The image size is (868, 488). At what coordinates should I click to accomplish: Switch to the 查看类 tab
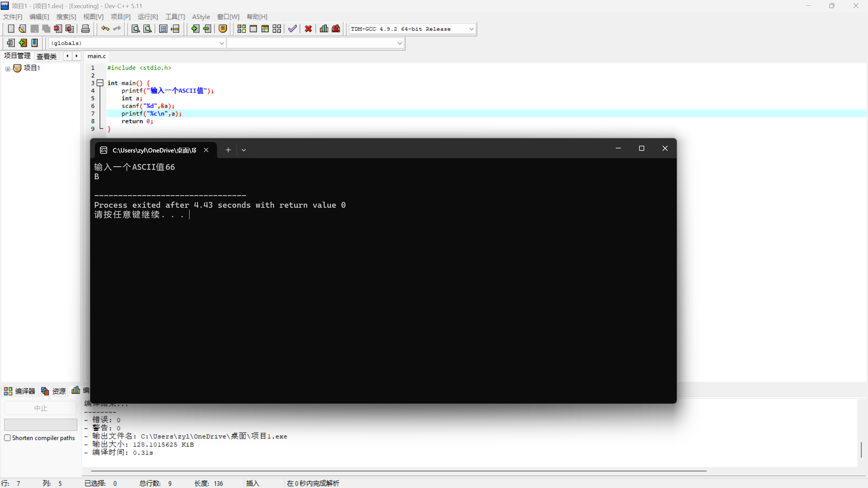coord(46,56)
